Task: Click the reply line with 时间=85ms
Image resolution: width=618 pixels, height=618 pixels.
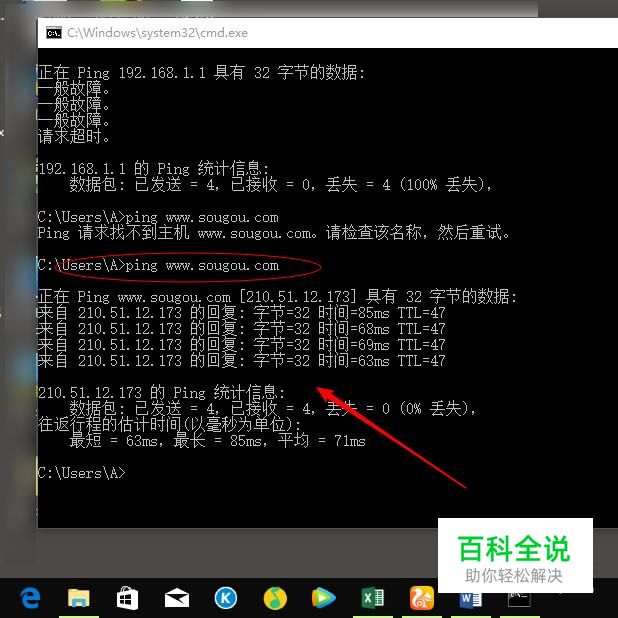Action: coord(241,313)
